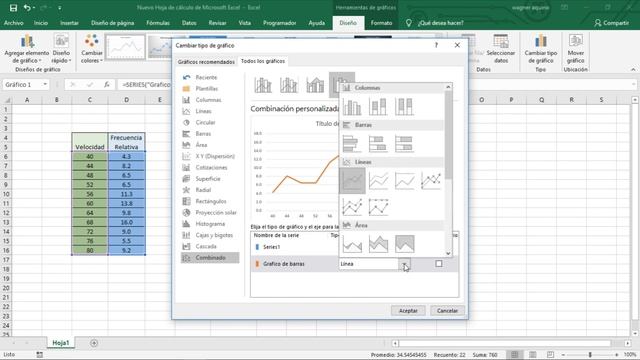Select Histograma chart category
The height and width of the screenshot is (360, 640).
pyautogui.click(x=210, y=224)
